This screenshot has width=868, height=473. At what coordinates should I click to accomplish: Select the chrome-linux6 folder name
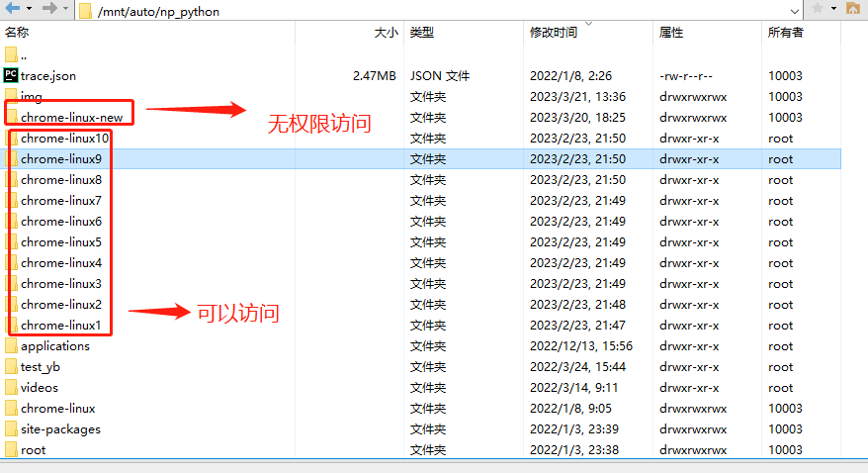(61, 222)
